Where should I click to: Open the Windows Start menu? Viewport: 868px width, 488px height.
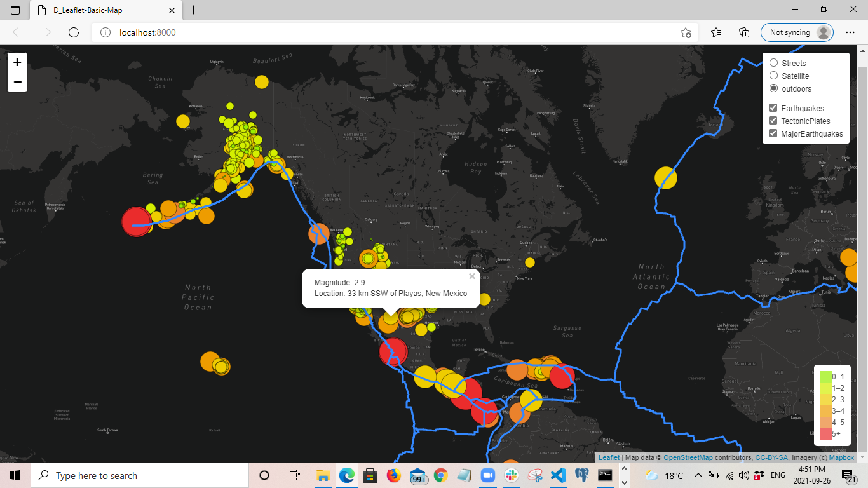[x=15, y=475]
